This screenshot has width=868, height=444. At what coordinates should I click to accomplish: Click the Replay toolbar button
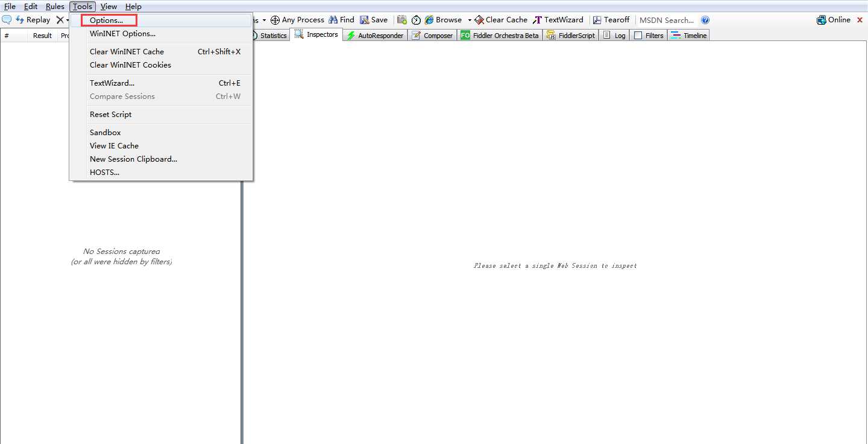coord(33,20)
